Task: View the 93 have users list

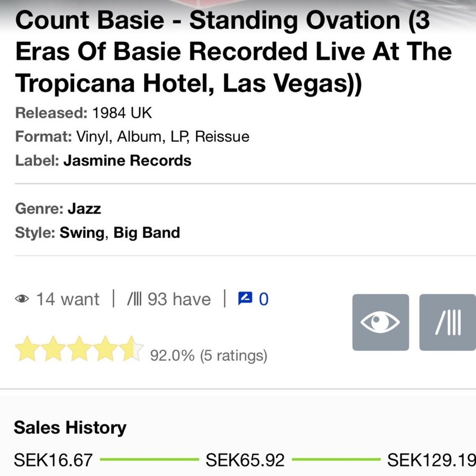Action: (x=179, y=299)
